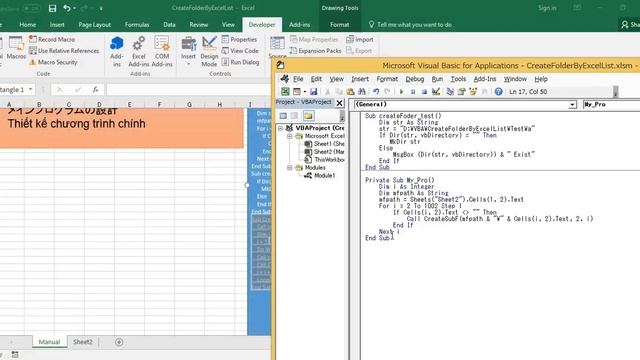Collapse Microsoft Excel Objects folder
Image resolution: width=640 pixels, height=360 pixels.
click(x=290, y=136)
